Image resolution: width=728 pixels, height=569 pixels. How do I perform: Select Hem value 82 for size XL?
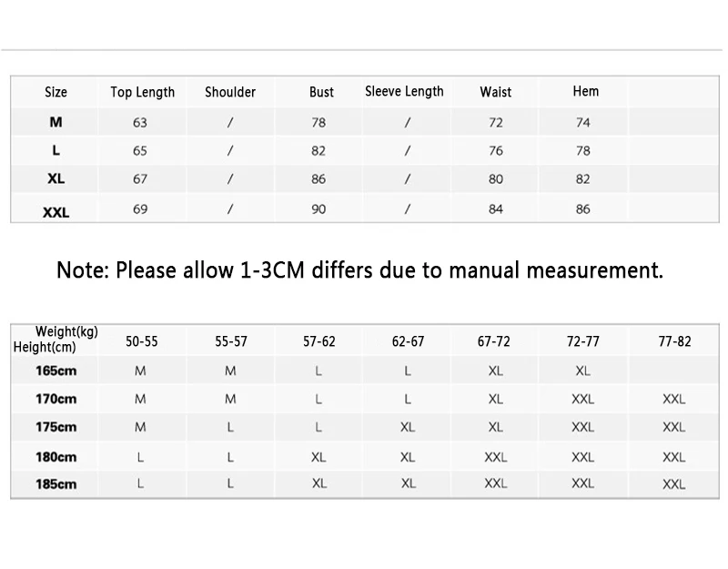pos(583,179)
